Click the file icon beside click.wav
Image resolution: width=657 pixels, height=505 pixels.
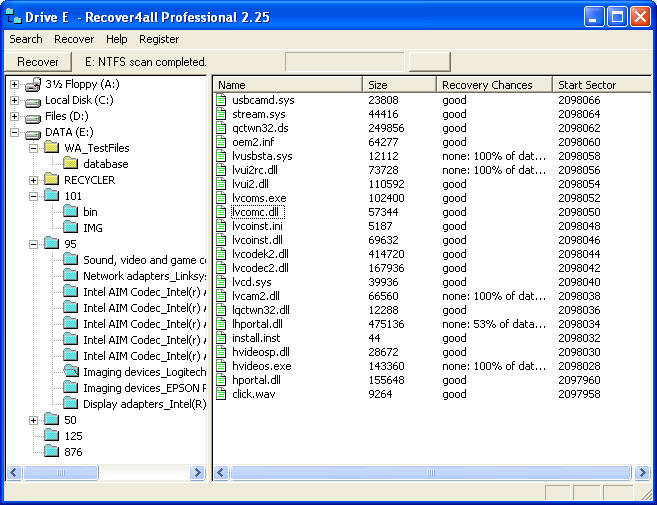(x=221, y=394)
